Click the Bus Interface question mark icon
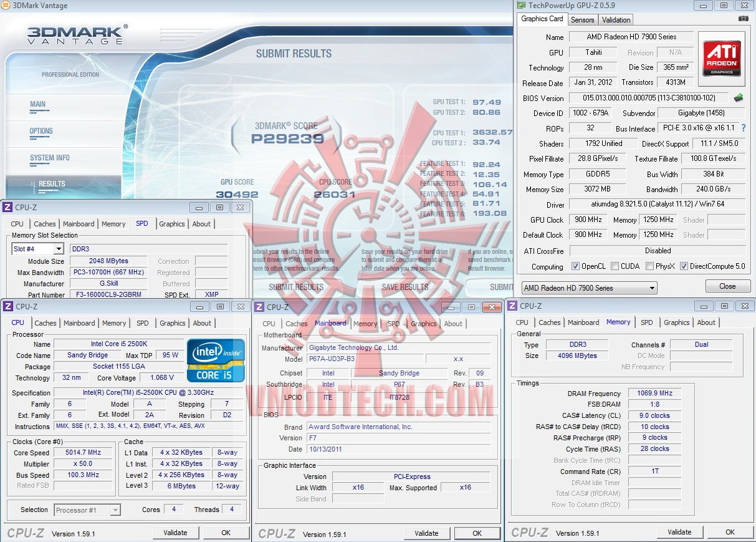Screen dimensions: 756x542 pos(743,128)
